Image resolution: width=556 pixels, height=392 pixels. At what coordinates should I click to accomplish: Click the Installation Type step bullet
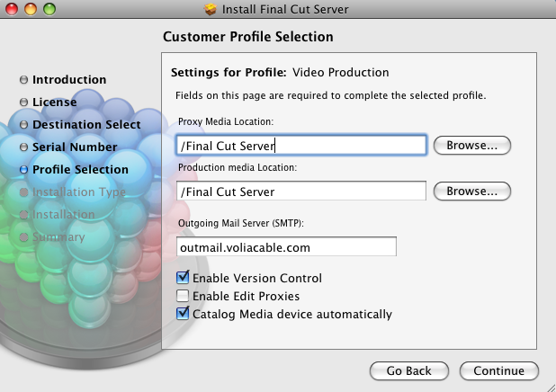[x=23, y=192]
